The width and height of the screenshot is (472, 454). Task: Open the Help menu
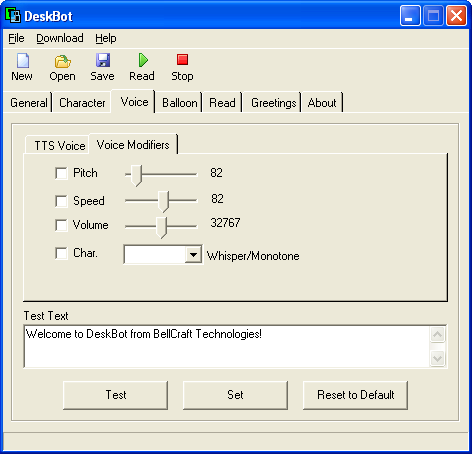coord(106,38)
